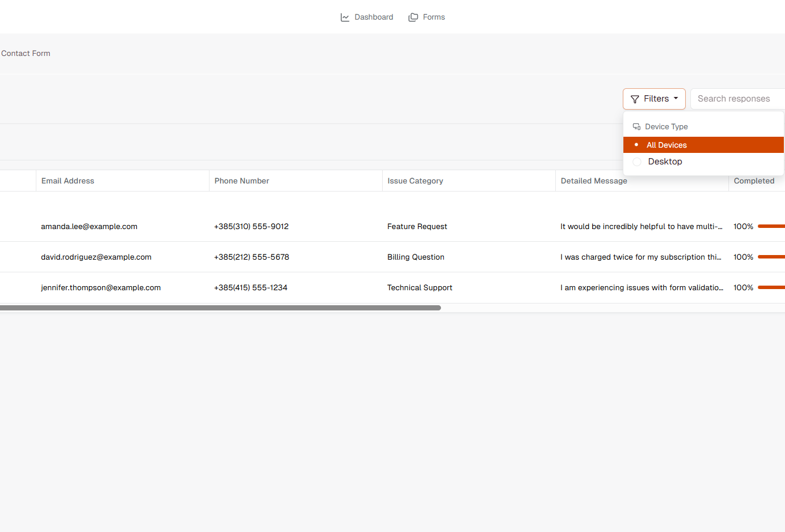The height and width of the screenshot is (532, 785).
Task: Click amanda.lee@example.com email address
Action: [89, 226]
